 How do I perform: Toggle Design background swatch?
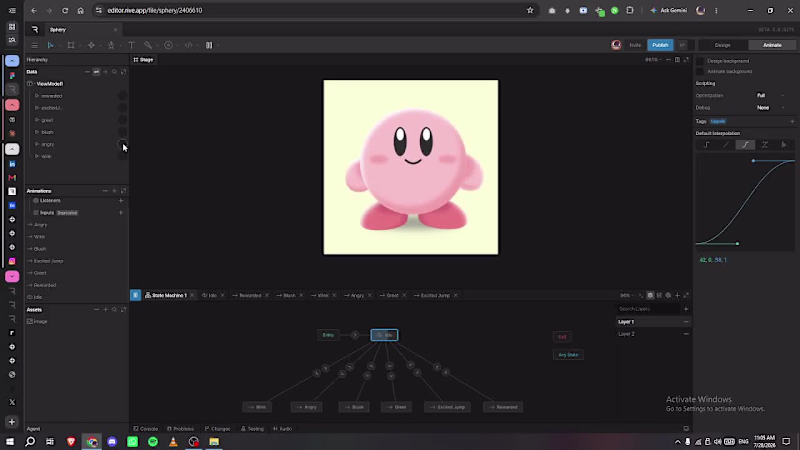tap(700, 61)
